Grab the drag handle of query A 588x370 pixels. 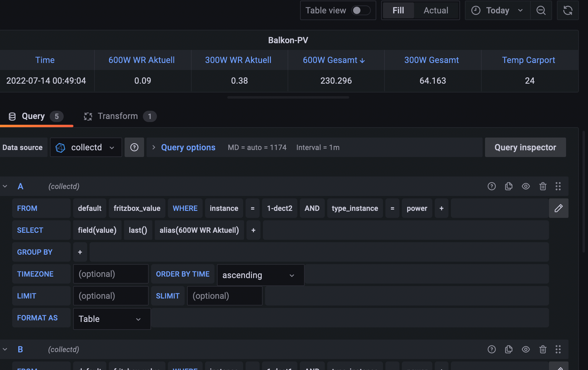point(558,186)
